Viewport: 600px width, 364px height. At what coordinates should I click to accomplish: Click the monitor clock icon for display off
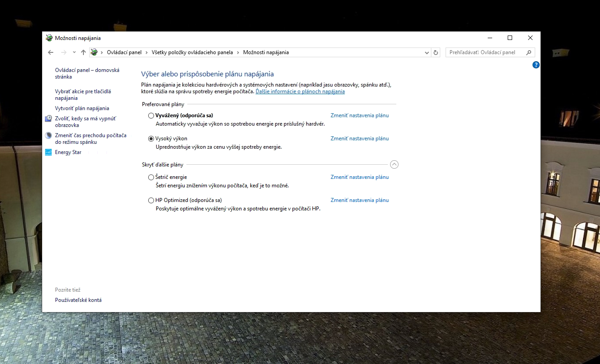[48, 119]
